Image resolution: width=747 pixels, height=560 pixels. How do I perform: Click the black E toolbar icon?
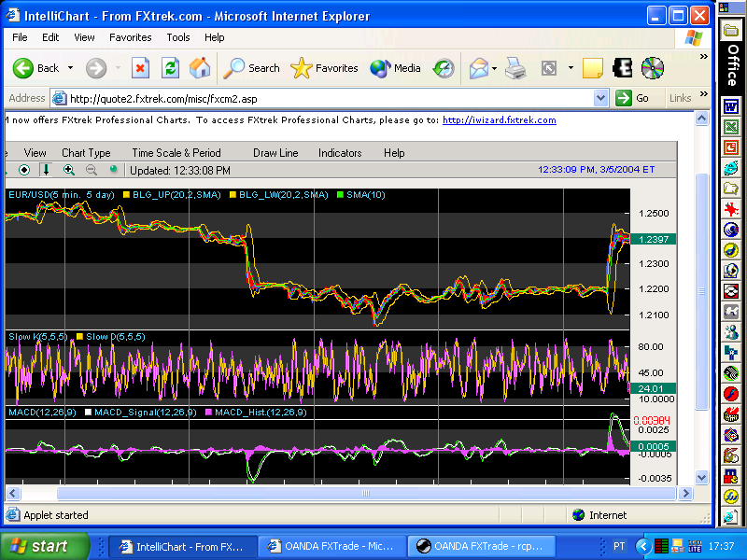pos(622,68)
